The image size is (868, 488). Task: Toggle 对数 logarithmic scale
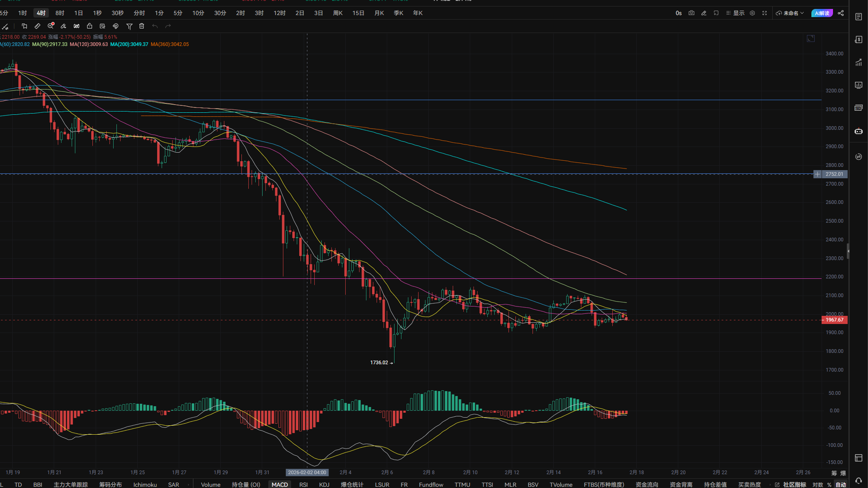(x=818, y=484)
